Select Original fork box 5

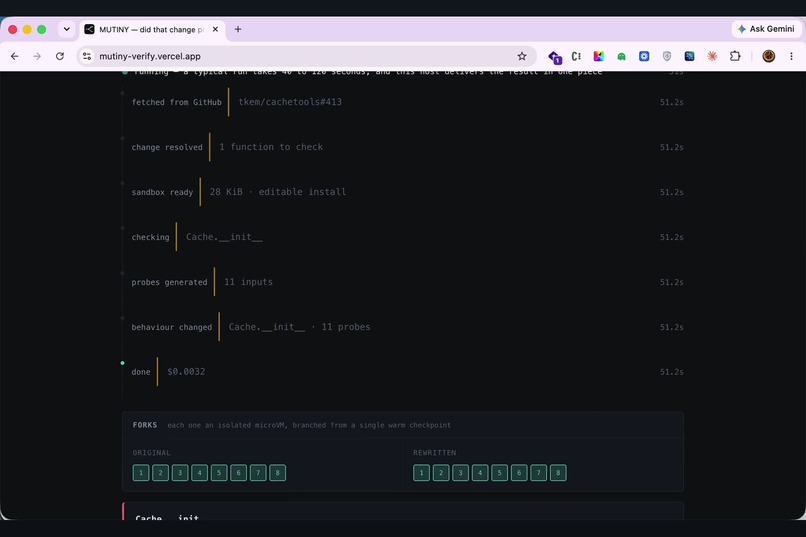[x=219, y=473]
